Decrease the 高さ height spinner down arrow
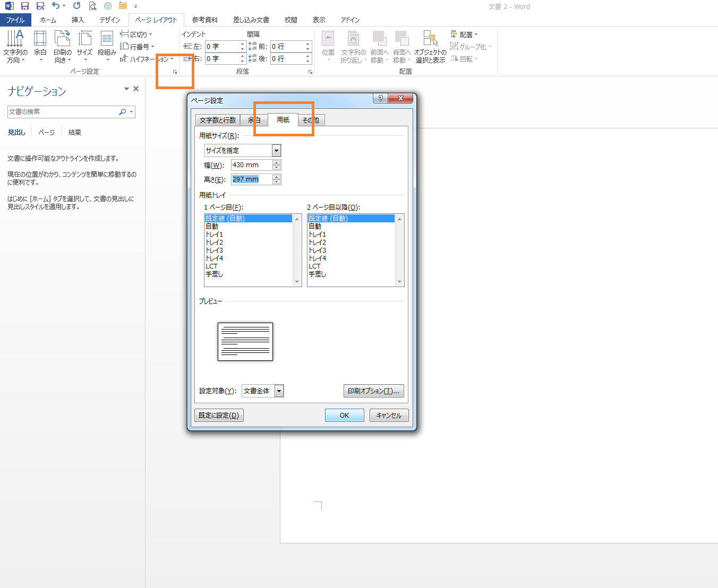Image resolution: width=718 pixels, height=588 pixels. pyautogui.click(x=276, y=182)
